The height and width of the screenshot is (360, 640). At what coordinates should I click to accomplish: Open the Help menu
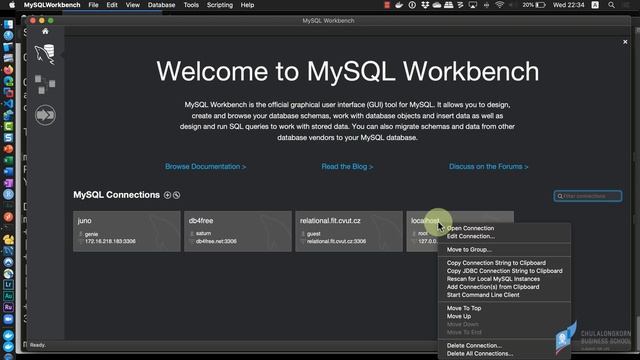click(247, 5)
